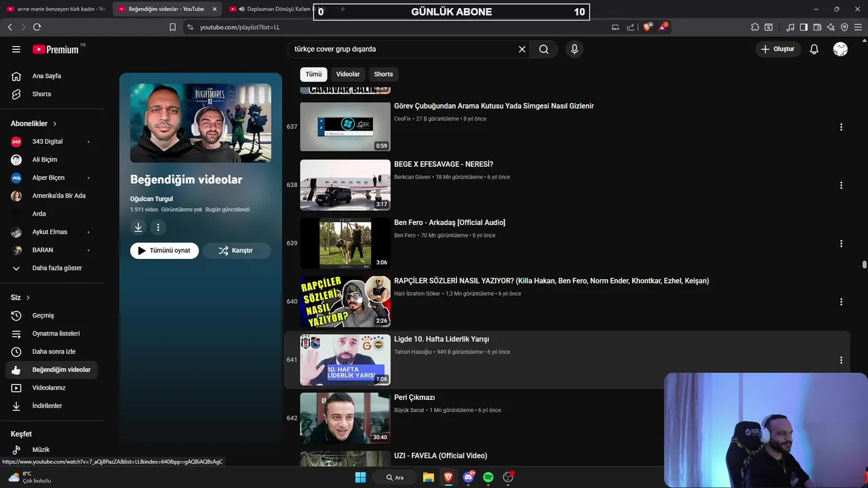Select the Shorts filter chip

[383, 74]
